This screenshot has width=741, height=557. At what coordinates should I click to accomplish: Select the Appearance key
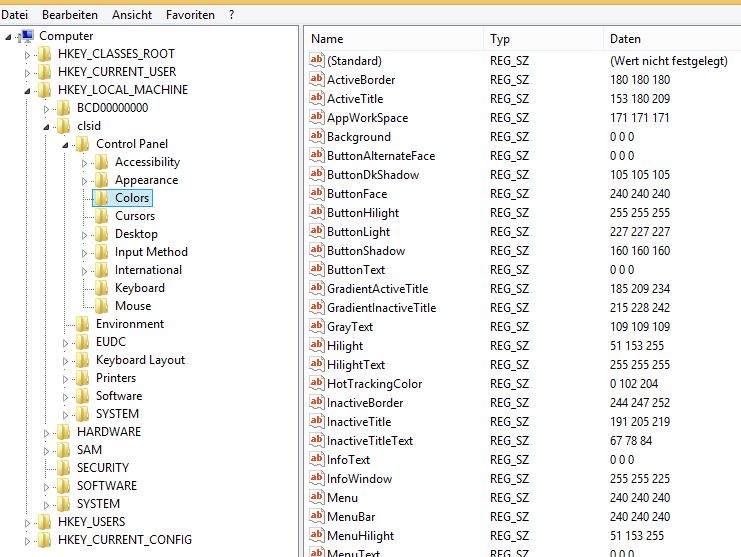point(146,180)
